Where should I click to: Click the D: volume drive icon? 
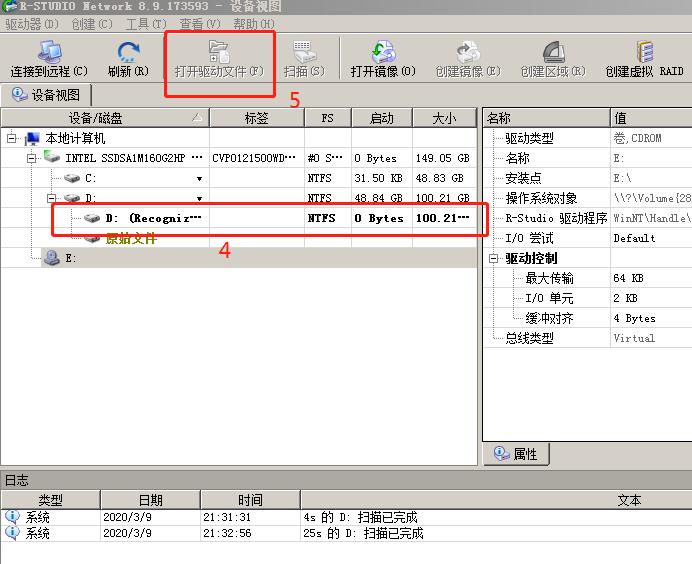pos(71,198)
